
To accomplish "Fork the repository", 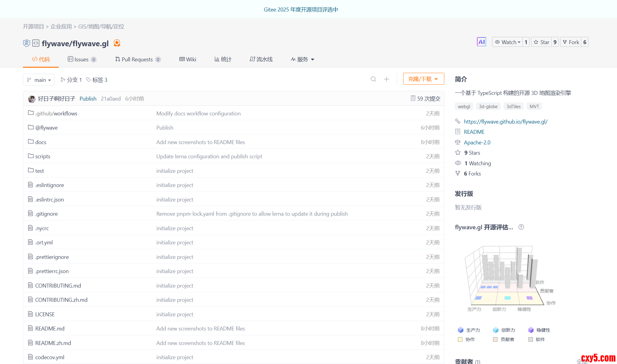I will tap(571, 42).
